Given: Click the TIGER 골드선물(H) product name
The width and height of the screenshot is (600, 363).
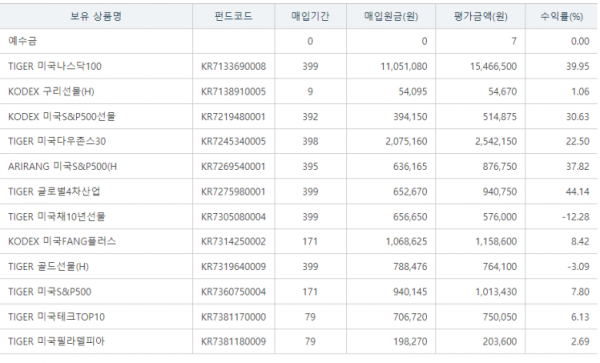Looking at the screenshot, I should (48, 267).
